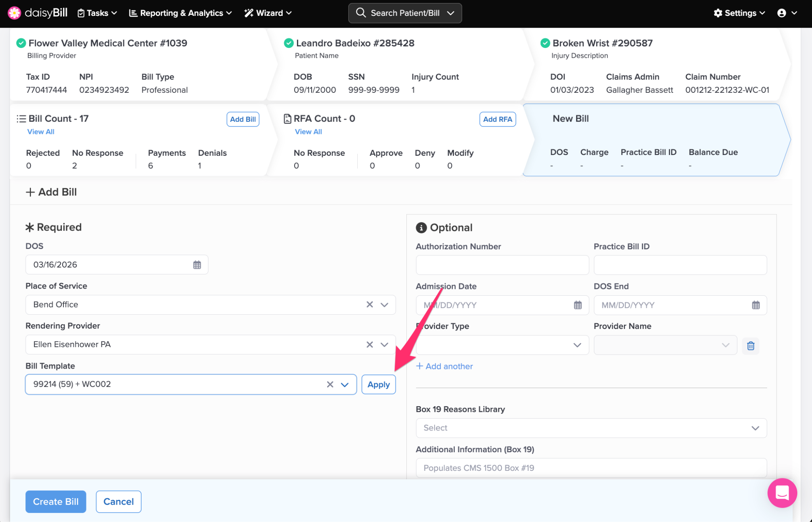Open the chat support bubble
812x522 pixels.
click(782, 493)
